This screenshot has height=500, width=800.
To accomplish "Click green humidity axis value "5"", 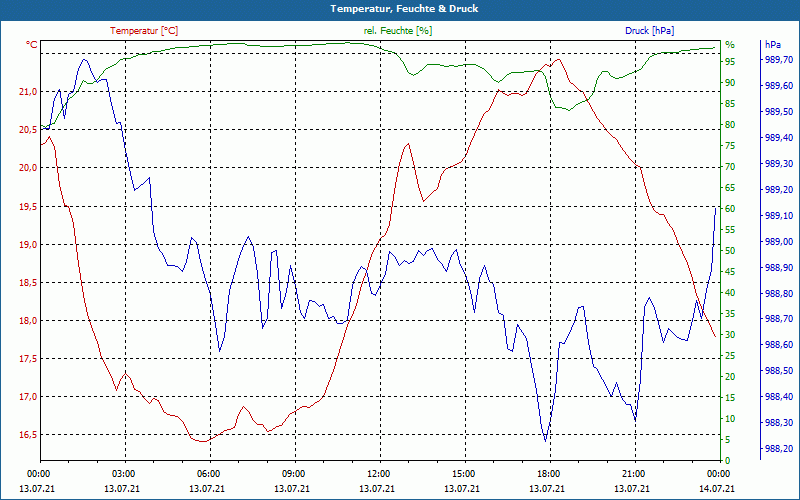I will pos(728,440).
